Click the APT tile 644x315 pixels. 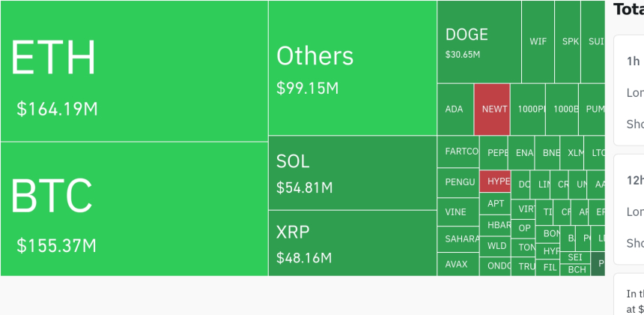496,203
